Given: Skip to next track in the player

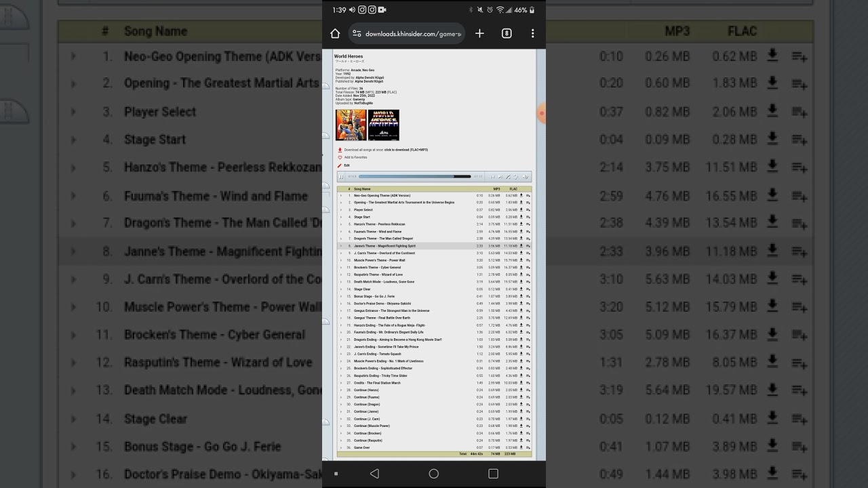Looking at the screenshot, I should pos(500,176).
